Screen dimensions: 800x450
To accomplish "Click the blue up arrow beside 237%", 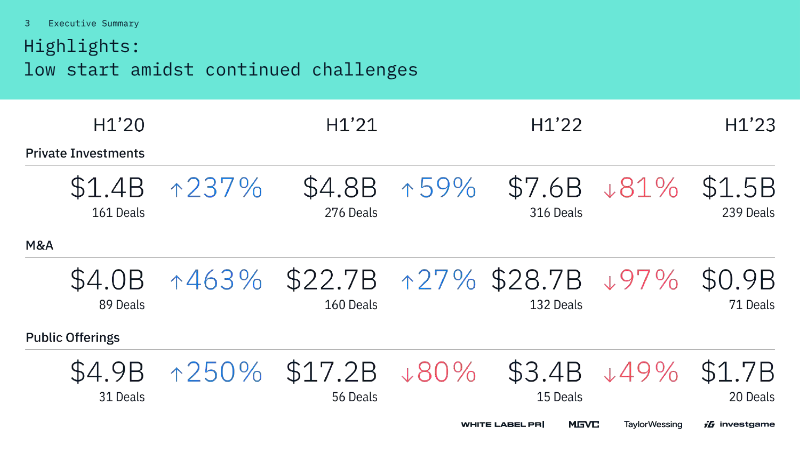I will (177, 188).
